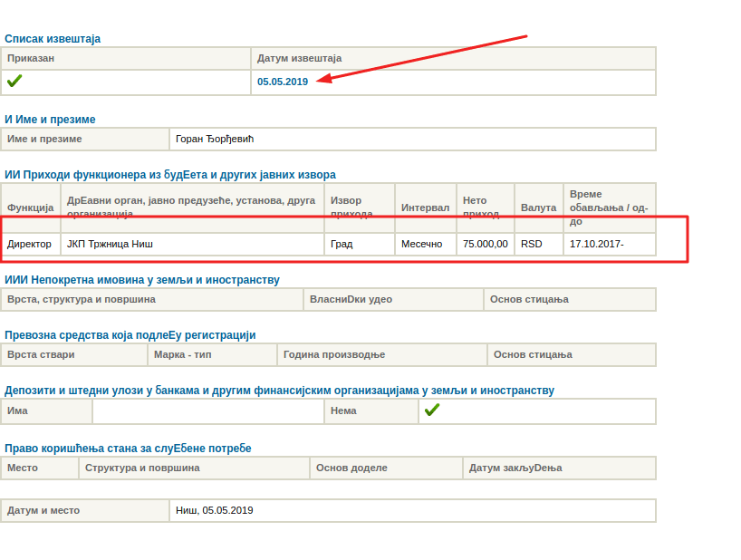Viewport: 741px width, 560px height.
Task: Select the Директор function cell
Action: [30, 244]
